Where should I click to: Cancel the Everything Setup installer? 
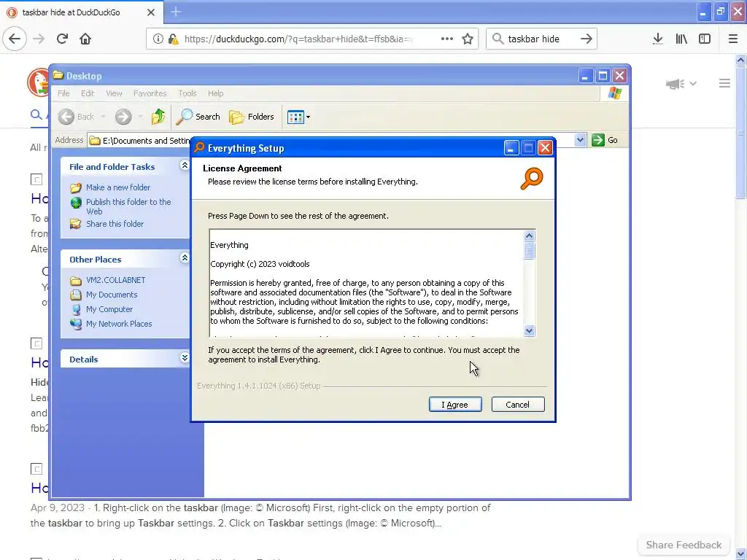[x=517, y=404]
